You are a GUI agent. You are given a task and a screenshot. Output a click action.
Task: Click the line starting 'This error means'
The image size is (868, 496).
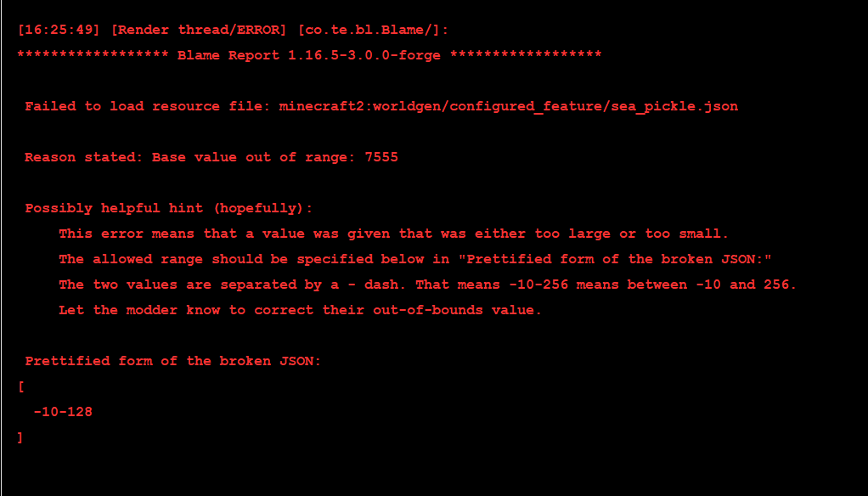click(x=393, y=234)
